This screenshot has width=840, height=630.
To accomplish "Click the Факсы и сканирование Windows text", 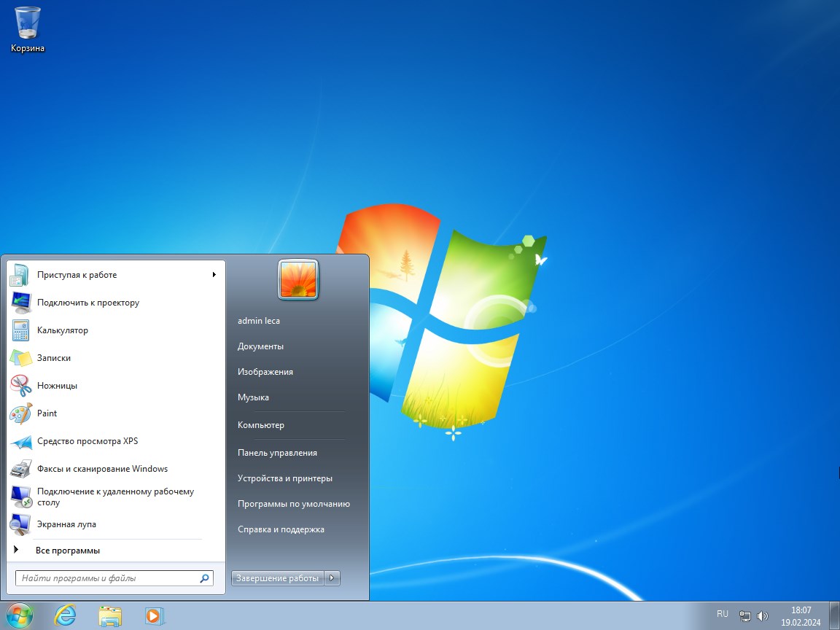I will click(x=102, y=469).
